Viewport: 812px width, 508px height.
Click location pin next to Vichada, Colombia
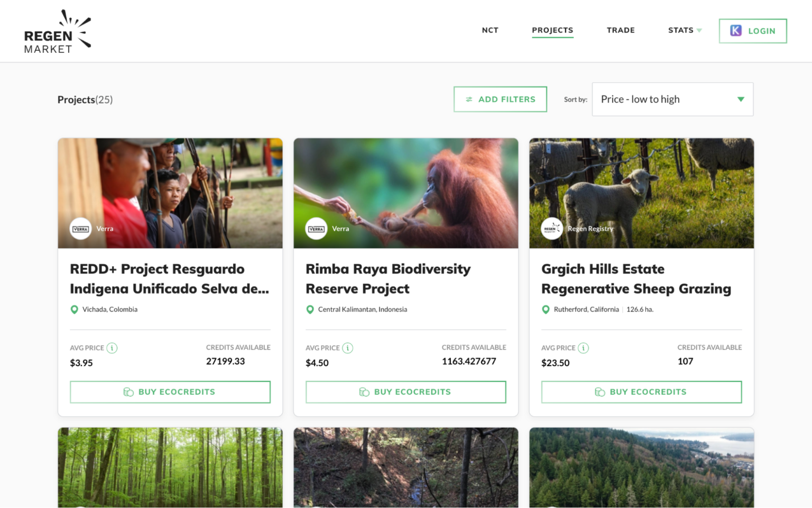75,310
